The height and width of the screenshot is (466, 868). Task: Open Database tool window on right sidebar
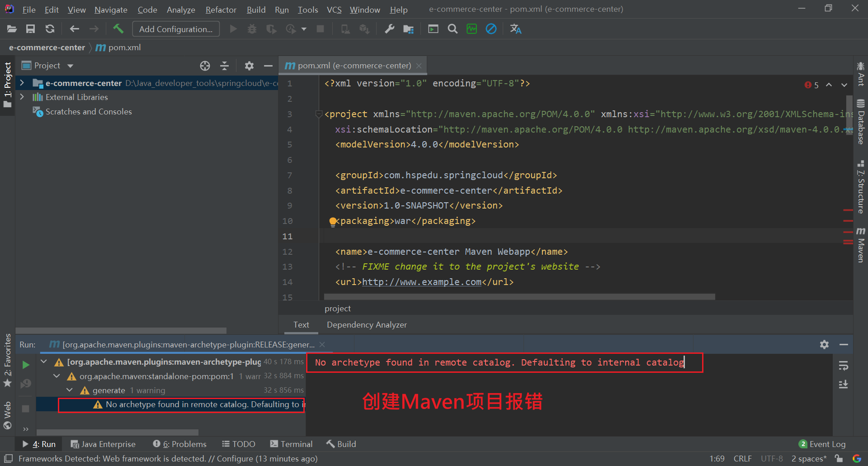tap(861, 121)
